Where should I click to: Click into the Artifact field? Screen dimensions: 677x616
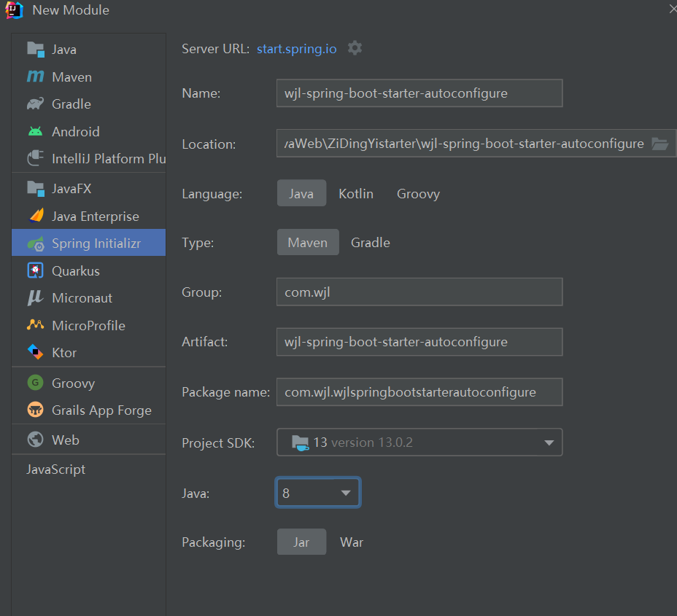(x=419, y=342)
